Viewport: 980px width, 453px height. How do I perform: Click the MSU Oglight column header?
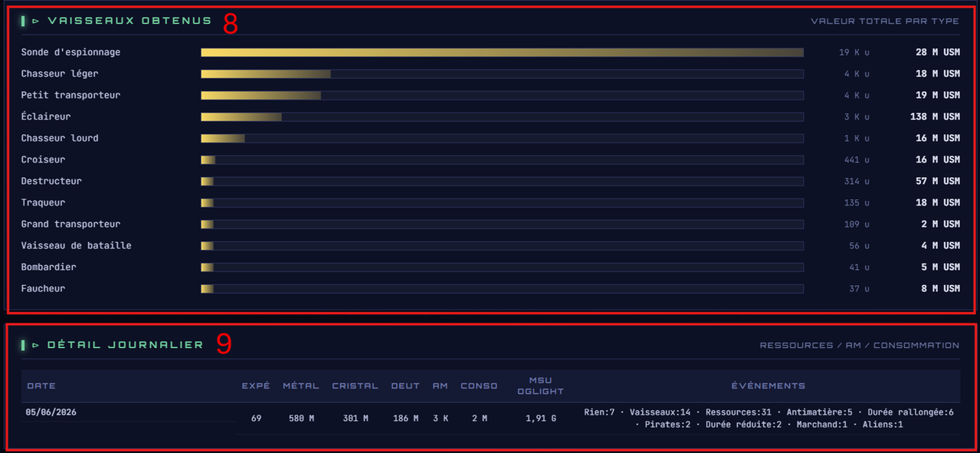541,386
